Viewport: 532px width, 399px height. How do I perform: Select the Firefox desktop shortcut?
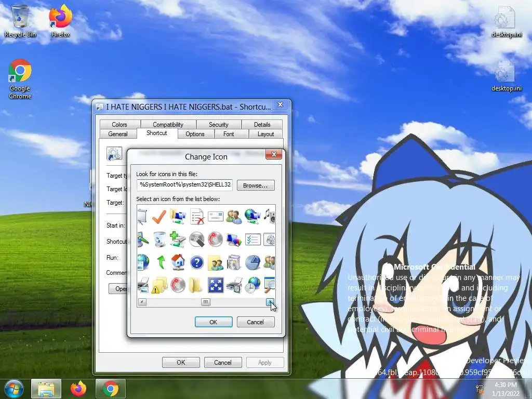61,21
